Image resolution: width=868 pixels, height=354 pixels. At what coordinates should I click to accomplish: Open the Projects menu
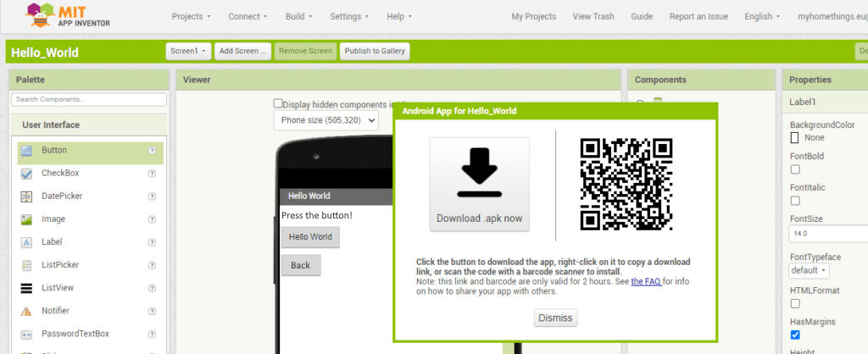click(x=191, y=17)
